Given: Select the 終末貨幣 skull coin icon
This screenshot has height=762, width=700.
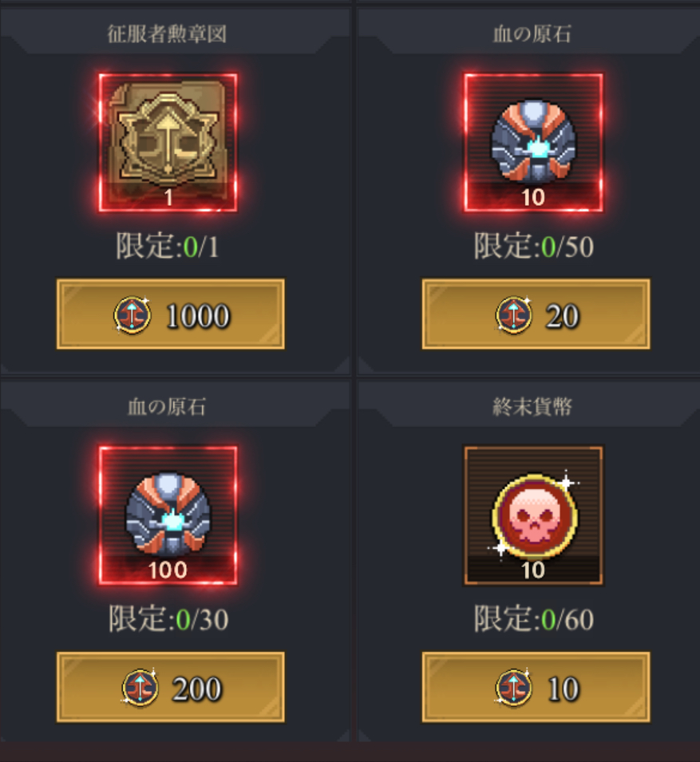Looking at the screenshot, I should [x=533, y=515].
